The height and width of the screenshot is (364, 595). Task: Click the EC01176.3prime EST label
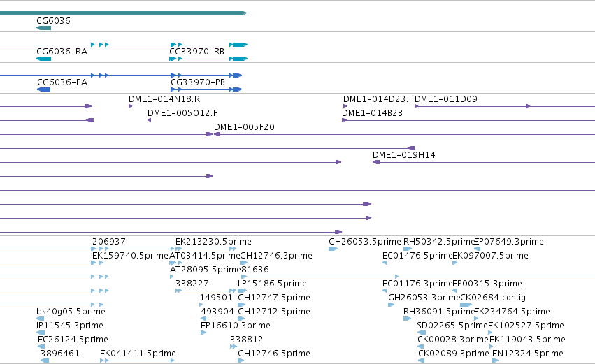tap(418, 284)
